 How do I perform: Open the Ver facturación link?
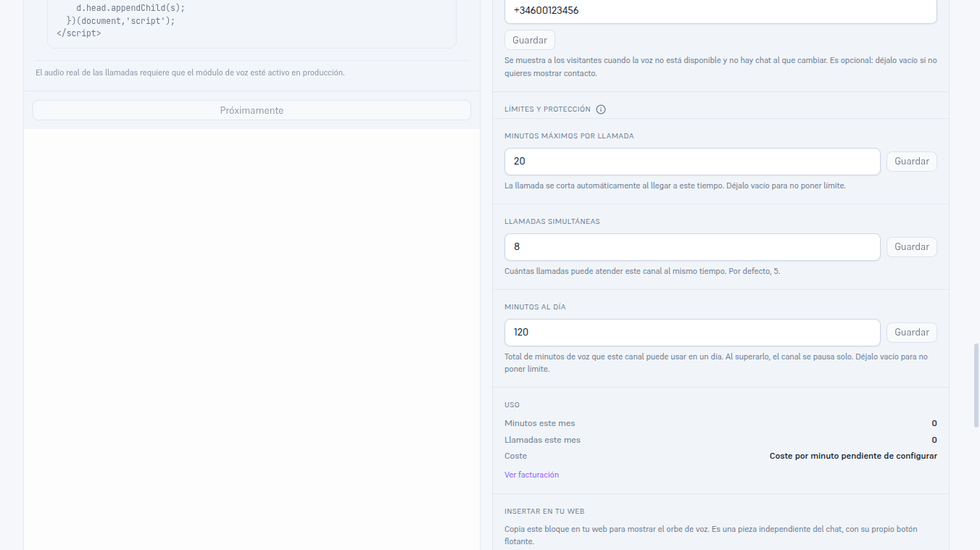pyautogui.click(x=531, y=475)
